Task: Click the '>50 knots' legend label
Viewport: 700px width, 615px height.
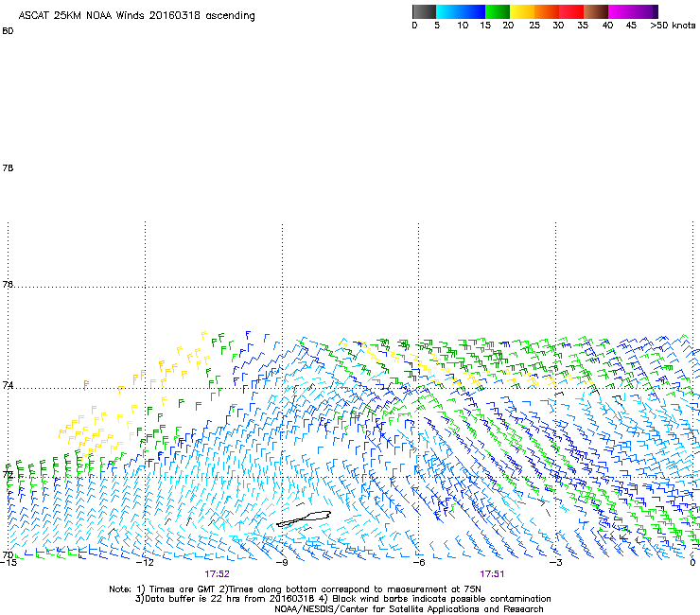Action: click(x=673, y=26)
